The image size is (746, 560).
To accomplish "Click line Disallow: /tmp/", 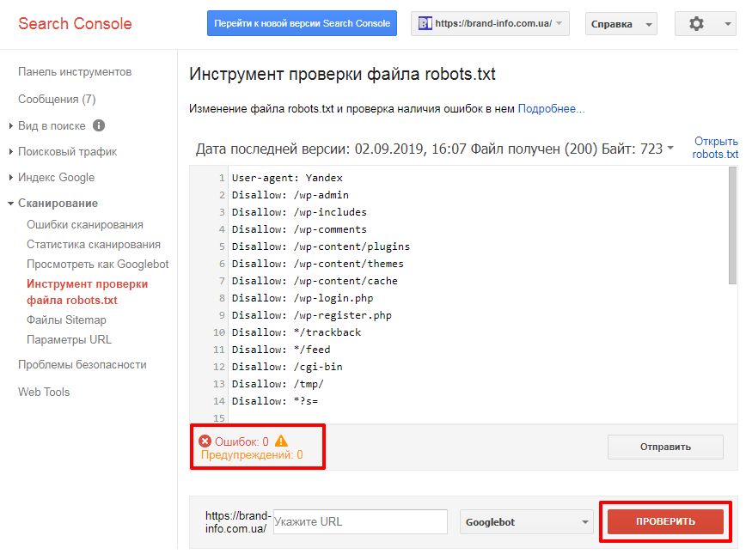I will [278, 384].
